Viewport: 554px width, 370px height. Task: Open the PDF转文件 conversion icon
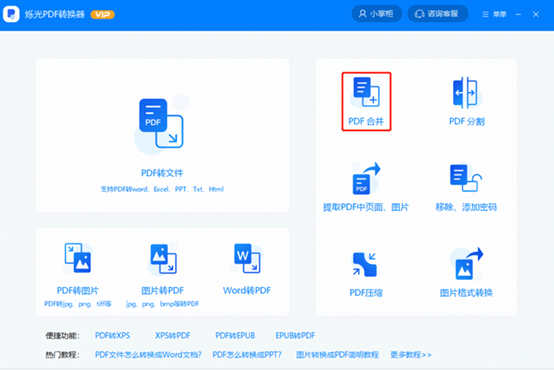click(x=161, y=123)
